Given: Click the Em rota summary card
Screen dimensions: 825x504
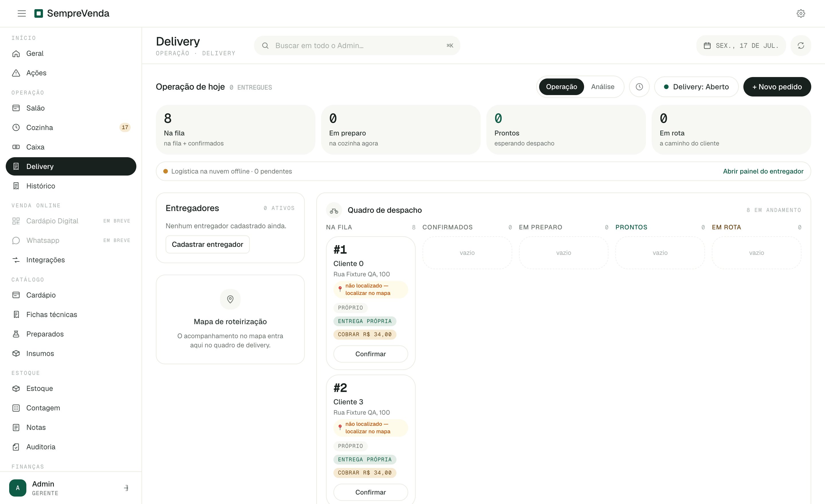Looking at the screenshot, I should [x=731, y=130].
